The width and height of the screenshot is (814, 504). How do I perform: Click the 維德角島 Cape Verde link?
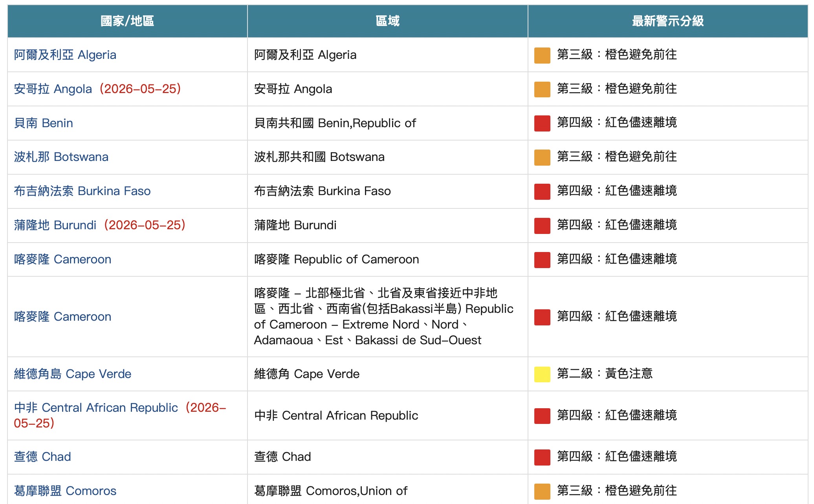pos(72,374)
